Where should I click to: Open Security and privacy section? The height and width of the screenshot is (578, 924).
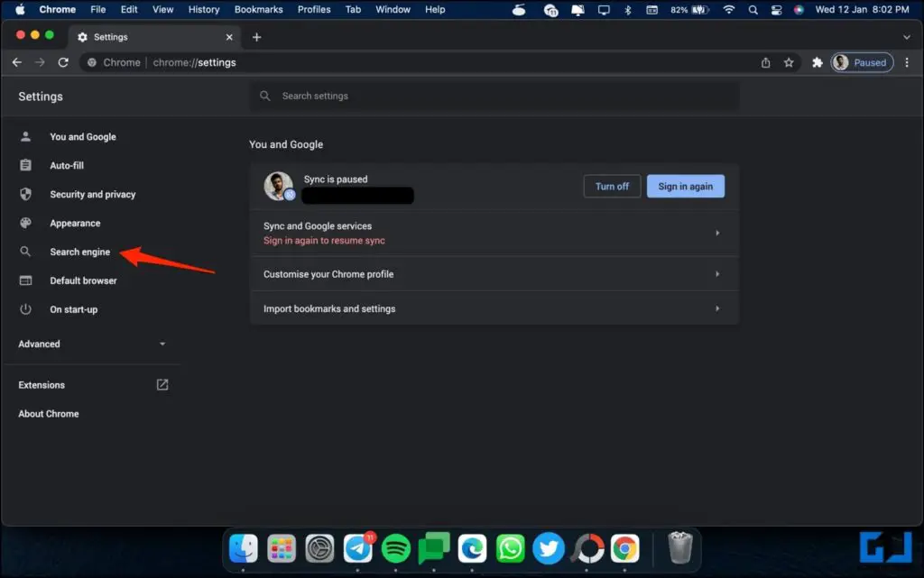coord(93,194)
